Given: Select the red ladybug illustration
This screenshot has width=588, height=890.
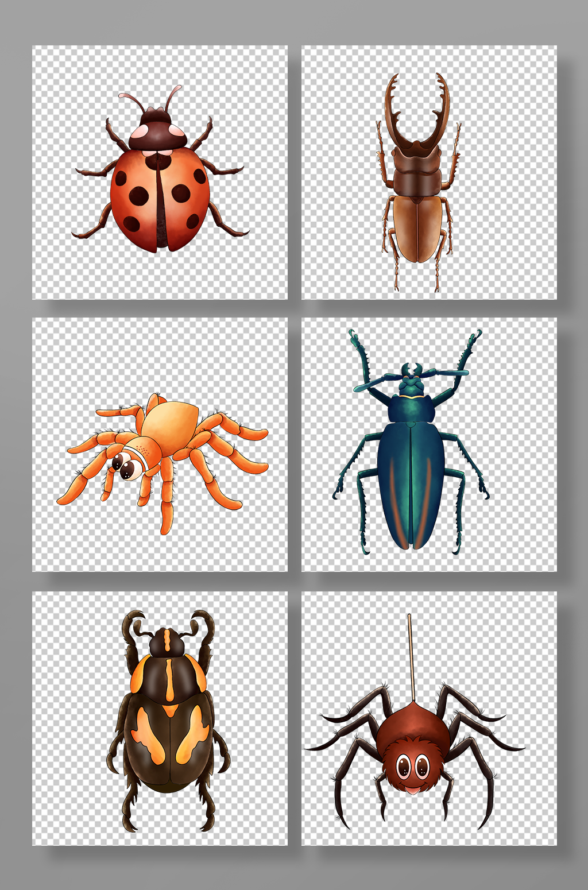Looking at the screenshot, I should [160, 169].
